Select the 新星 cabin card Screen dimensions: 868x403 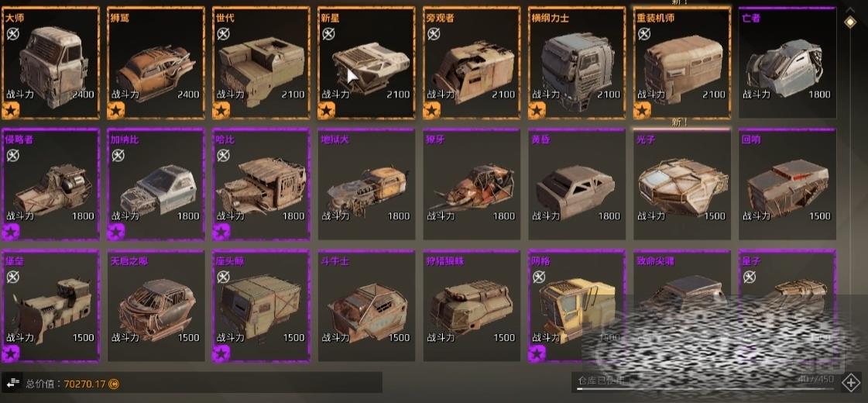(366, 63)
